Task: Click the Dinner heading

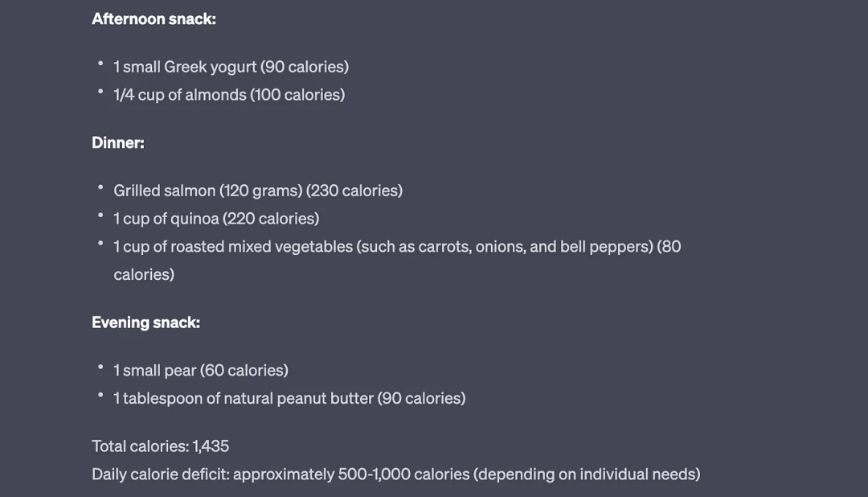Action: tap(118, 142)
